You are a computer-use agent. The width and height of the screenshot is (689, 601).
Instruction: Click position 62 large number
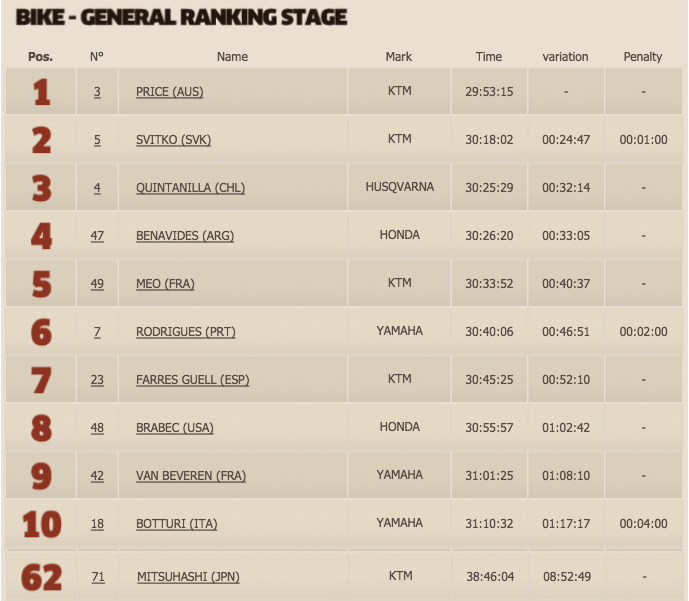(x=41, y=577)
